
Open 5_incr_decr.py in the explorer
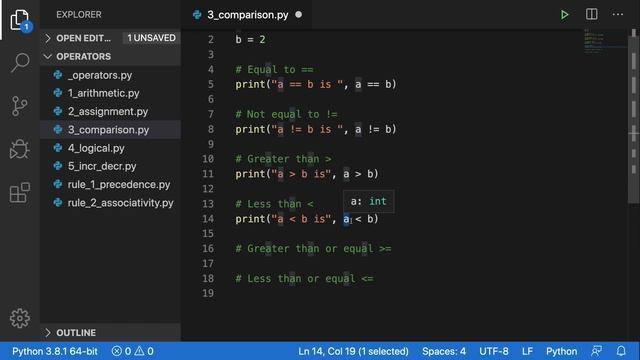click(110, 166)
